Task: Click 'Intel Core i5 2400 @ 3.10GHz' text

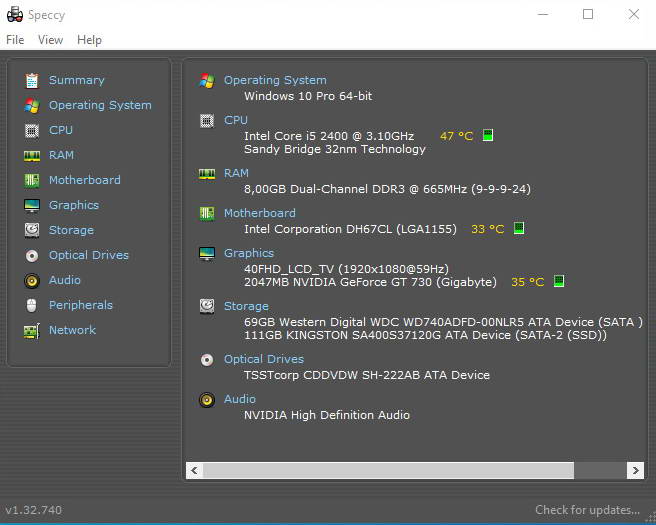Action: (329, 136)
